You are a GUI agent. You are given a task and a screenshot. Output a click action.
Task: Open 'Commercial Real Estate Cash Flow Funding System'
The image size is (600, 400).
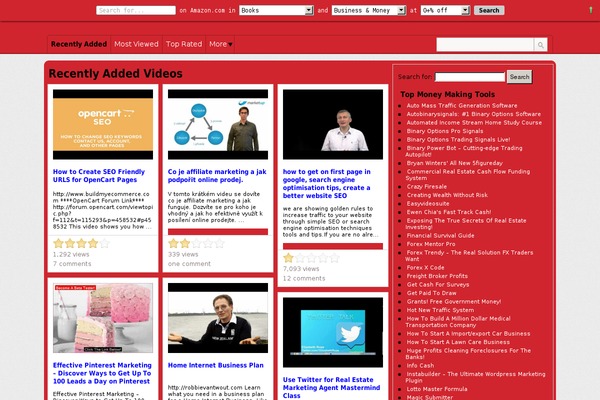[x=468, y=175]
